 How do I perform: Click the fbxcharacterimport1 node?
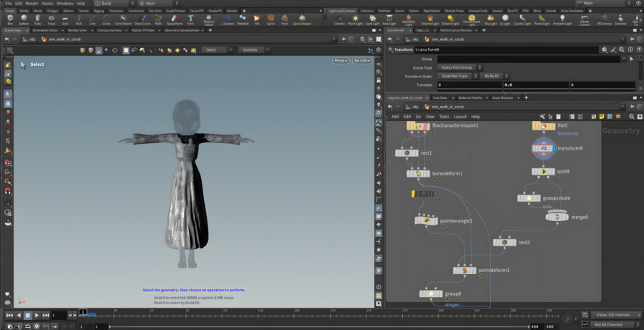[419, 126]
